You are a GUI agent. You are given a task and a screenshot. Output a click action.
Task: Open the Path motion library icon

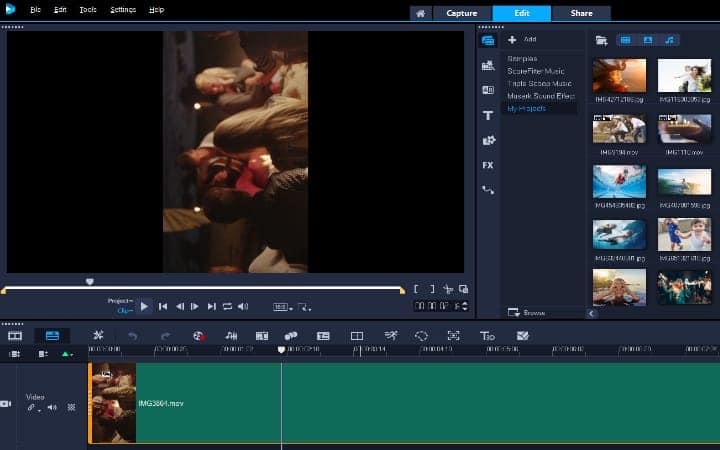point(488,189)
